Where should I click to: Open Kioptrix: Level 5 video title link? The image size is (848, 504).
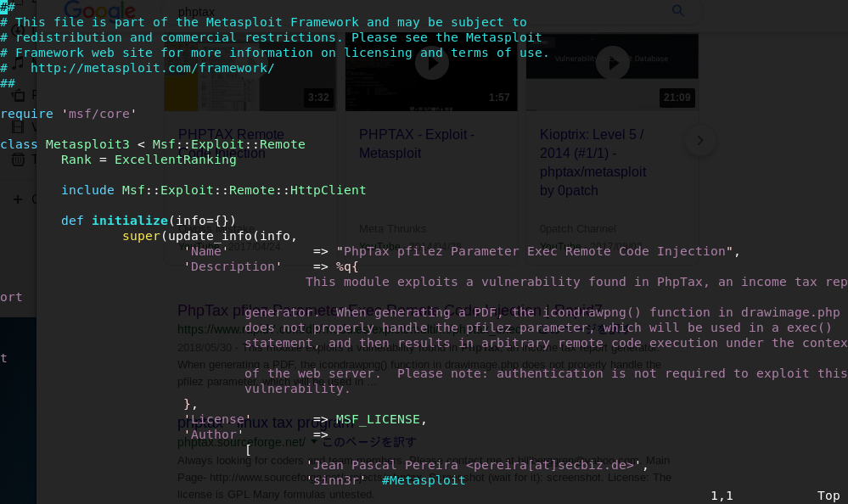593,162
